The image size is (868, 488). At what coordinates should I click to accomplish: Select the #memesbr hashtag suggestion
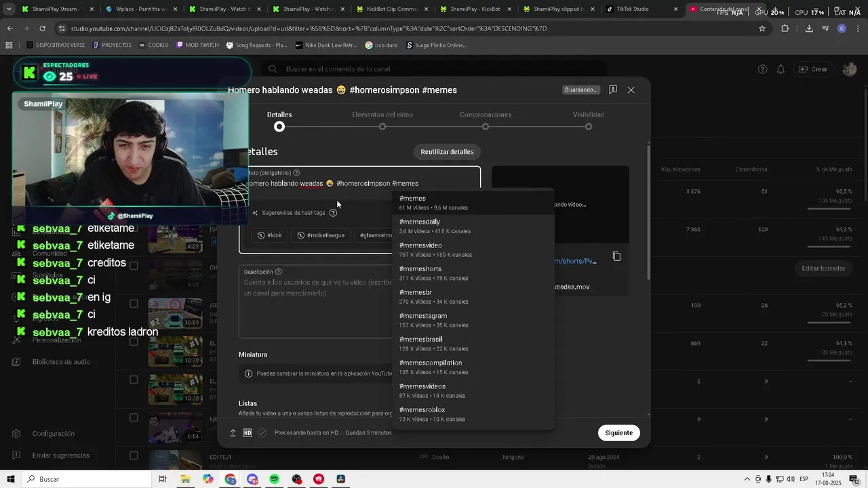click(473, 297)
